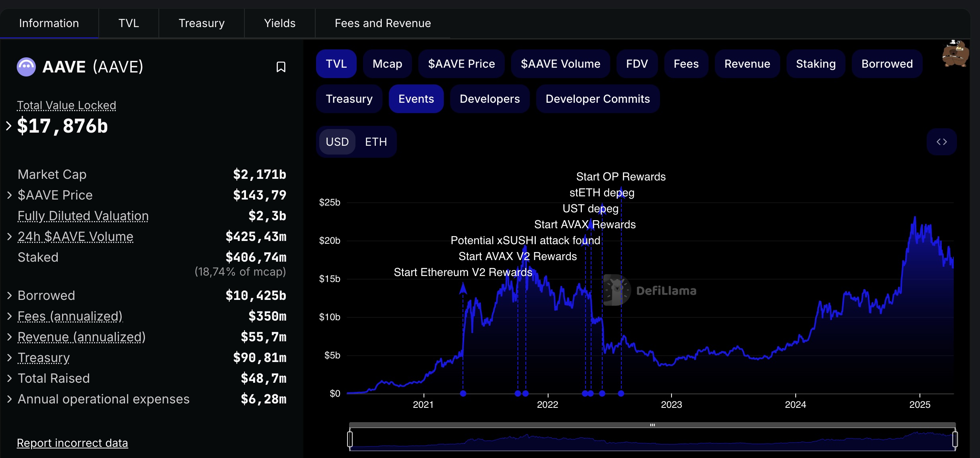This screenshot has width=980, height=458.
Task: Click the left handle of range slider
Action: 350,439
